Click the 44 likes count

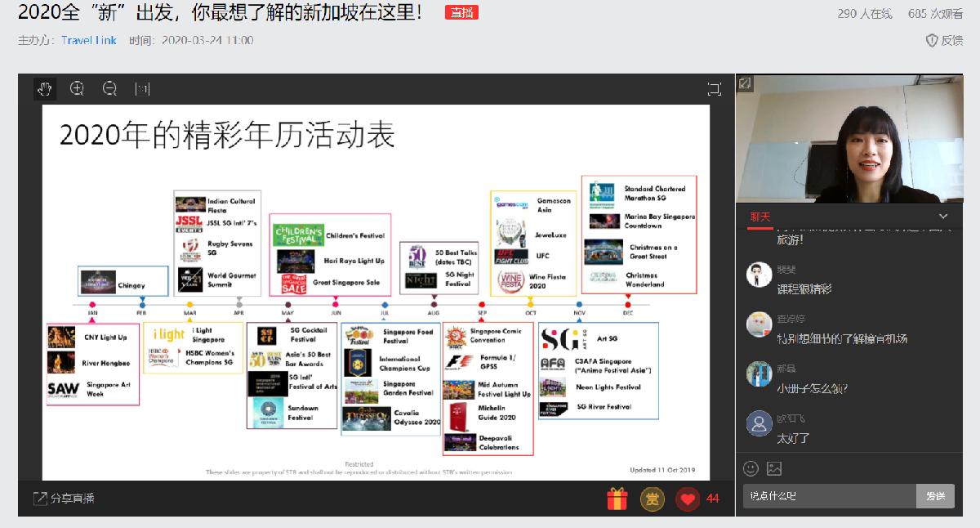(x=713, y=498)
